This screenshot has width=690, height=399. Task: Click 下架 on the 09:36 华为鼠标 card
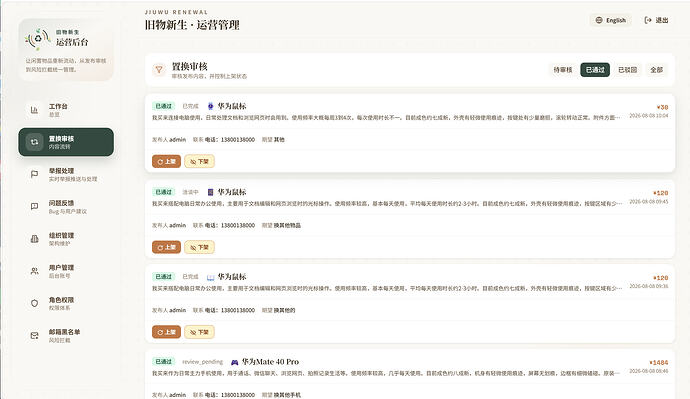click(199, 332)
